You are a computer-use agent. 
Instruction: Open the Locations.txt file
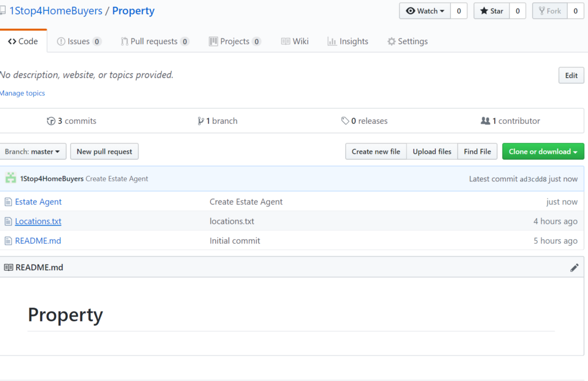point(38,221)
